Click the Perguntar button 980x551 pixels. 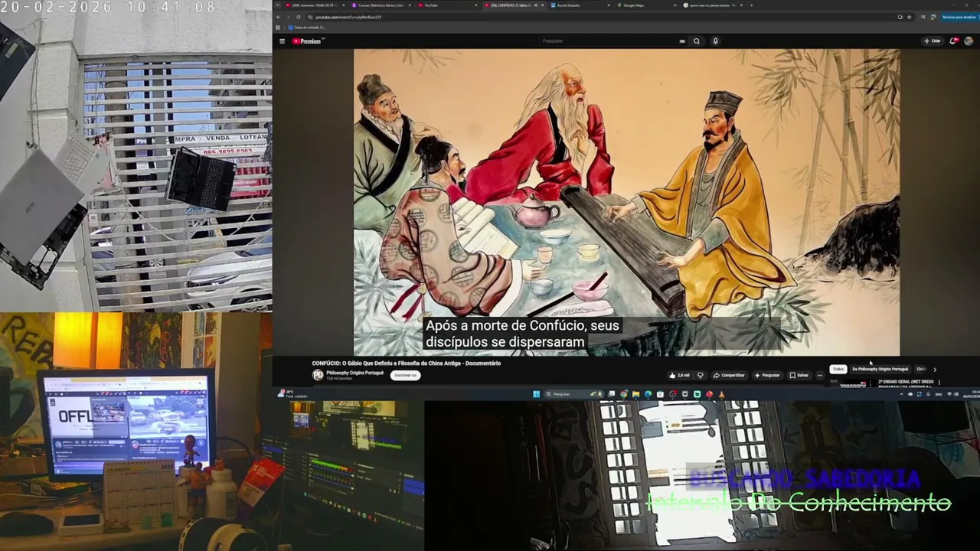coord(767,375)
